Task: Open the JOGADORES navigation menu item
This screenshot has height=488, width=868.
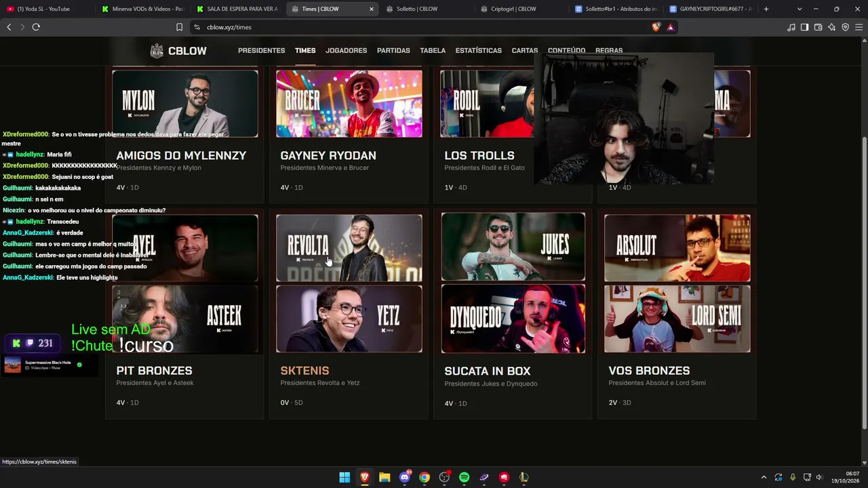Action: 346,51
